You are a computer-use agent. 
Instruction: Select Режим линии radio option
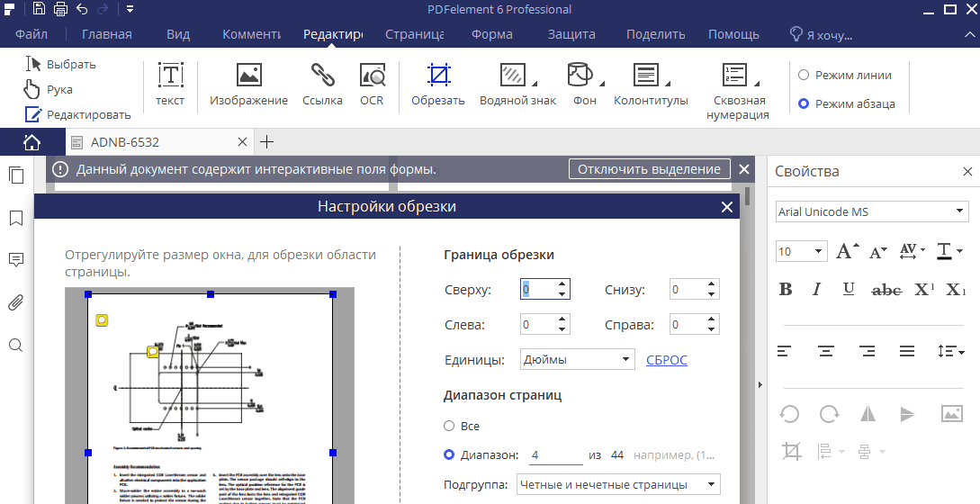[x=804, y=76]
